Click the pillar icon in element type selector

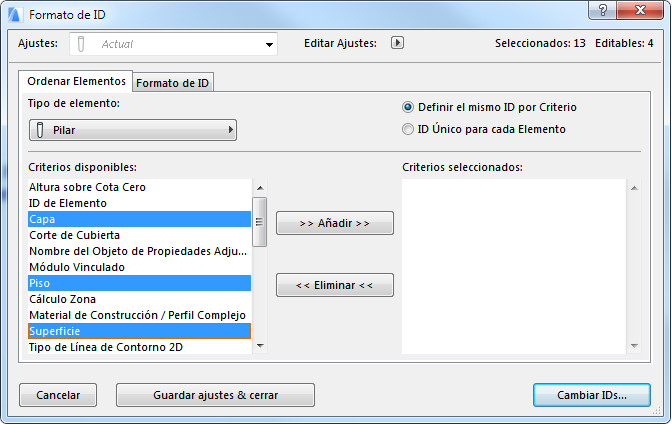40,130
